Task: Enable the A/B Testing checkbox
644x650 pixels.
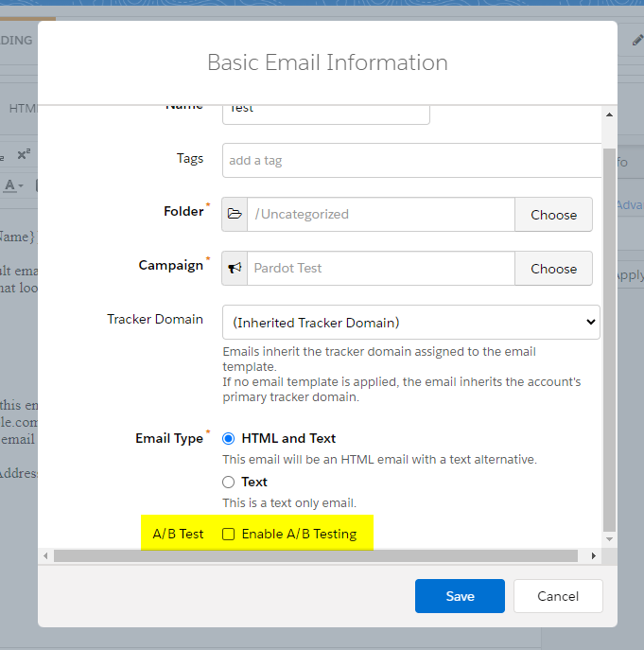Action: pos(229,534)
